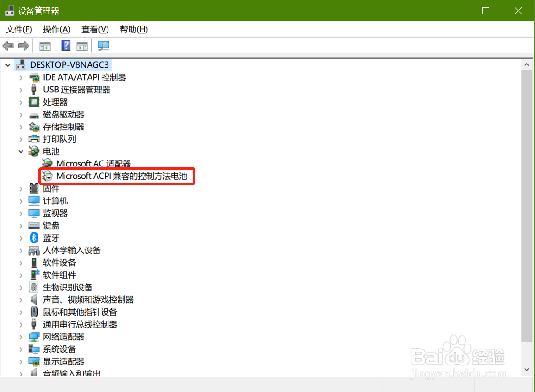Select the 键盘 keyboard icon
Image resolution: width=535 pixels, height=392 pixels.
(x=34, y=226)
